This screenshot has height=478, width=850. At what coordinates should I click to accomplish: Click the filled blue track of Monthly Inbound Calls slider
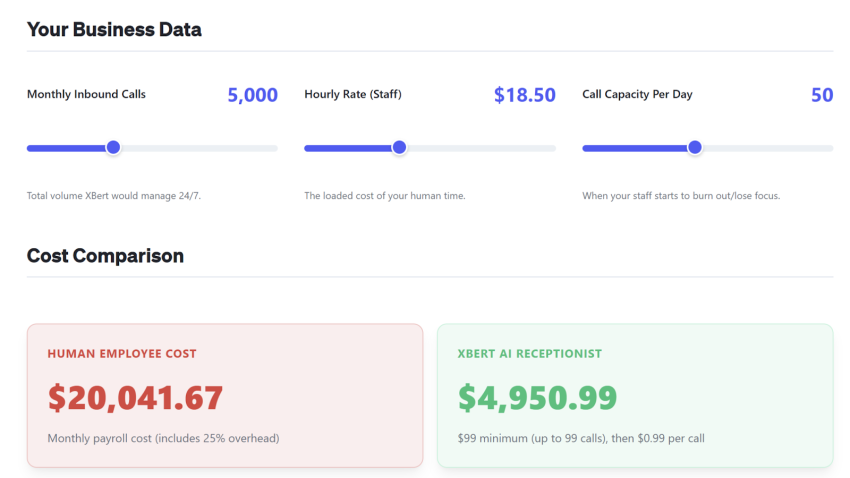click(x=65, y=148)
